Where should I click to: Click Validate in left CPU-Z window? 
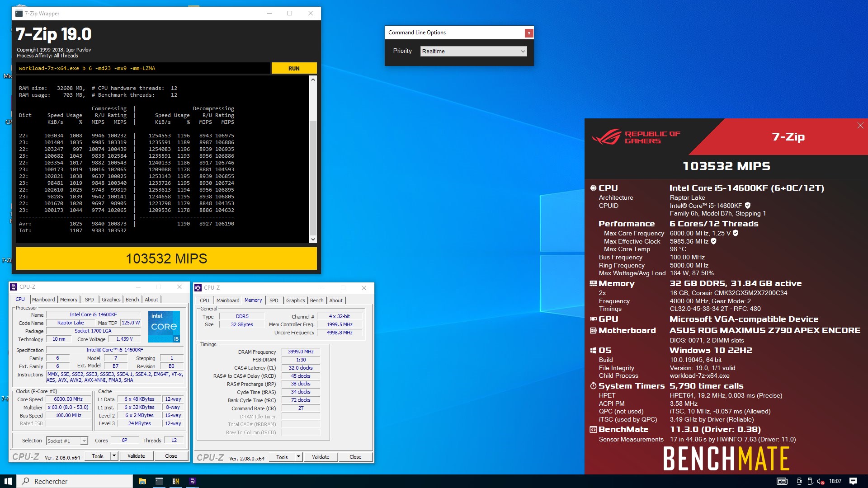[x=136, y=456]
